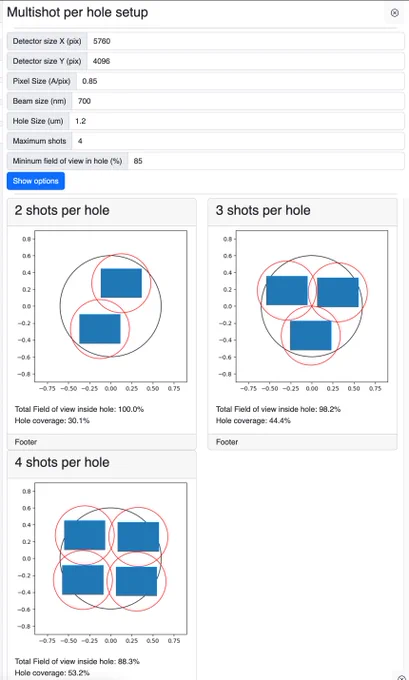Click 'Total Field of view inside hole: 100.0%'
409x680 pixels.
pos(79,409)
